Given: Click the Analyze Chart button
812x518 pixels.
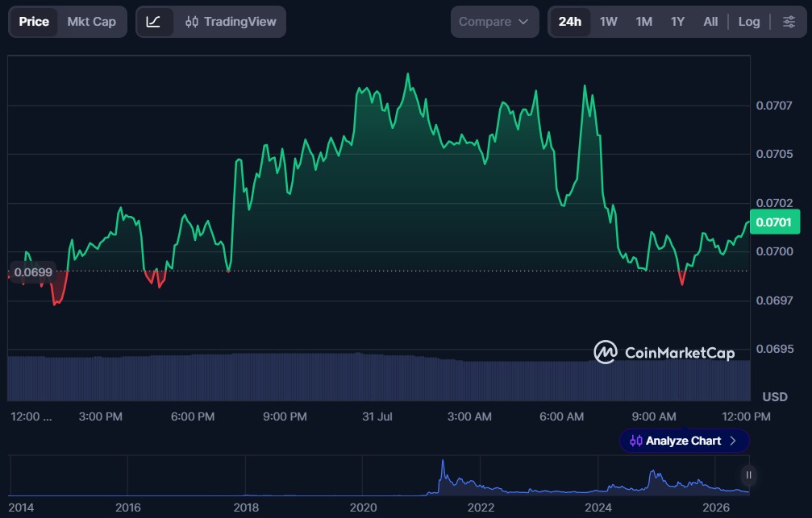Looking at the screenshot, I should [684, 441].
